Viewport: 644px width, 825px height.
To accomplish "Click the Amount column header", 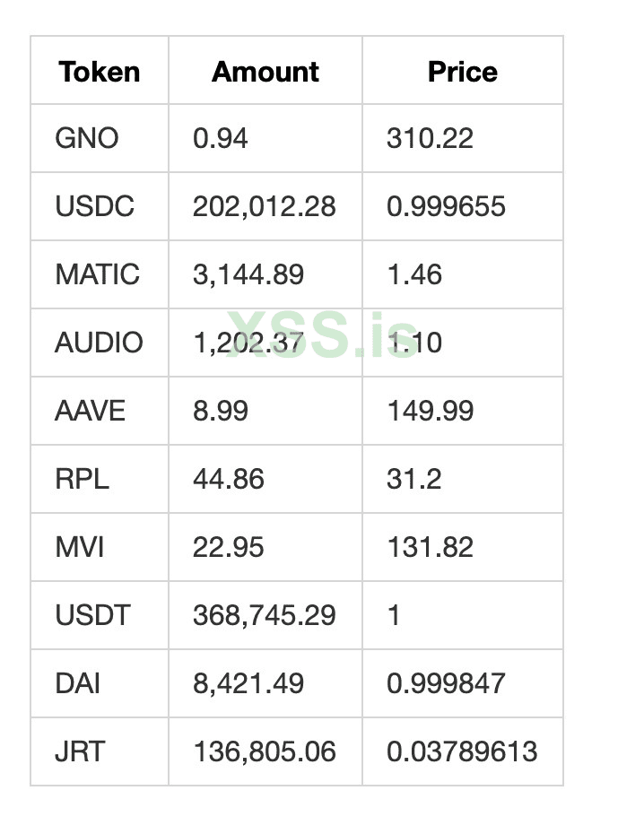I will pyautogui.click(x=265, y=72).
